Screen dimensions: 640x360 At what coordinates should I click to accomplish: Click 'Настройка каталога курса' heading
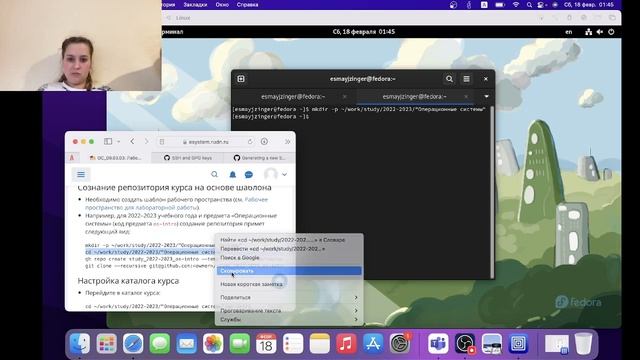tap(128, 281)
